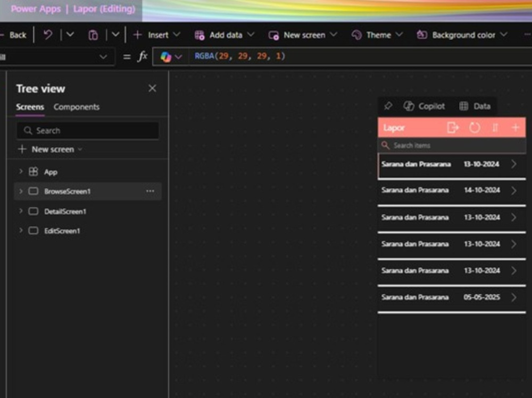Select the 14-10-2024 Sarana dan Prasarana row
The width and height of the screenshot is (532, 398).
click(x=452, y=191)
